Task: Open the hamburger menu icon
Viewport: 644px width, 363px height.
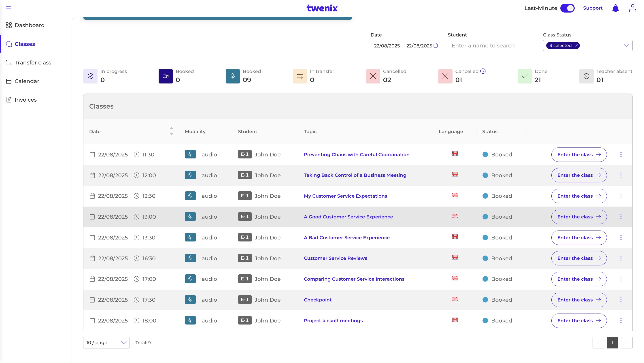Action: [9, 8]
